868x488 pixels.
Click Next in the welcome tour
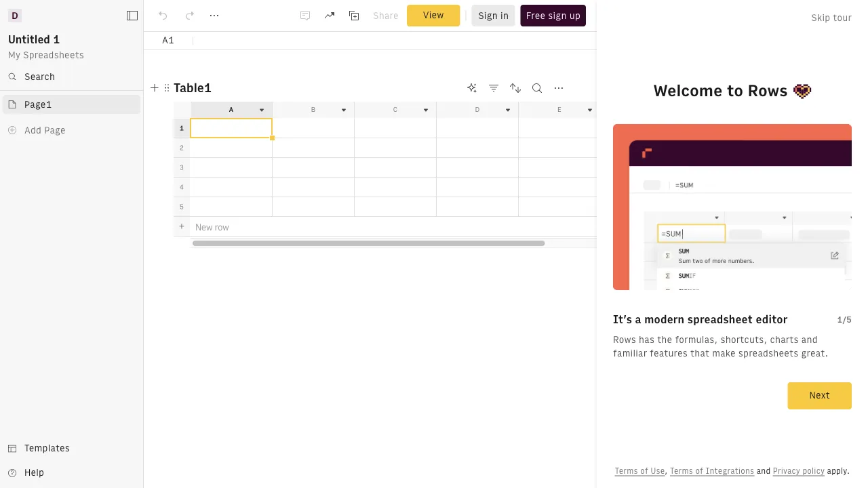tap(819, 395)
